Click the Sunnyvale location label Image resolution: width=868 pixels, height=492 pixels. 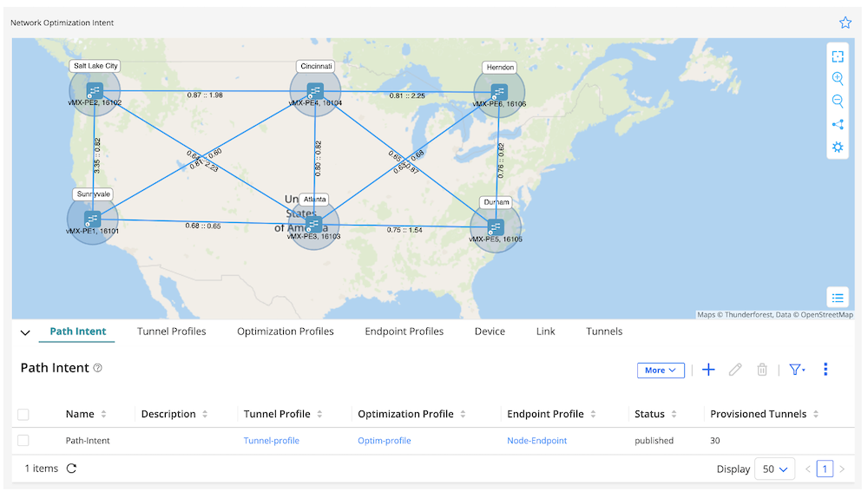click(x=93, y=194)
